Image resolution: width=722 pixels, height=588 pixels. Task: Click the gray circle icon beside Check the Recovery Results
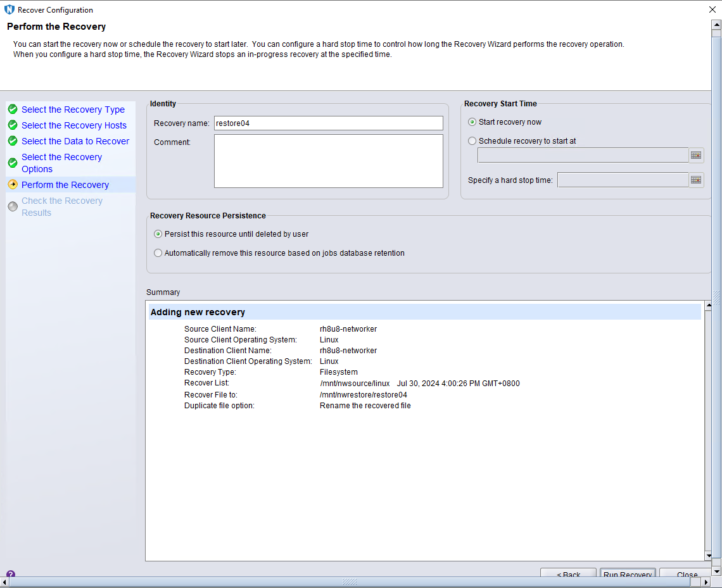(13, 206)
